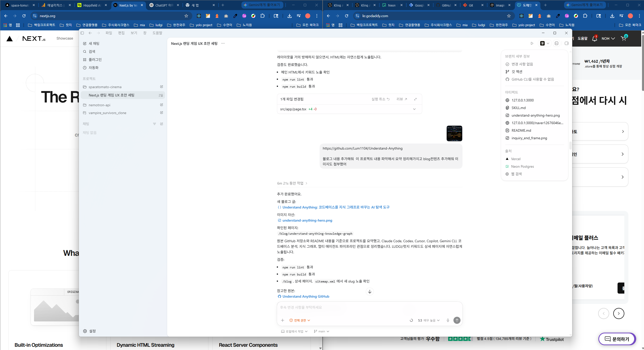Open the 로컬에서 작업 environment dropdown
The width and height of the screenshot is (644, 350).
tap(294, 331)
